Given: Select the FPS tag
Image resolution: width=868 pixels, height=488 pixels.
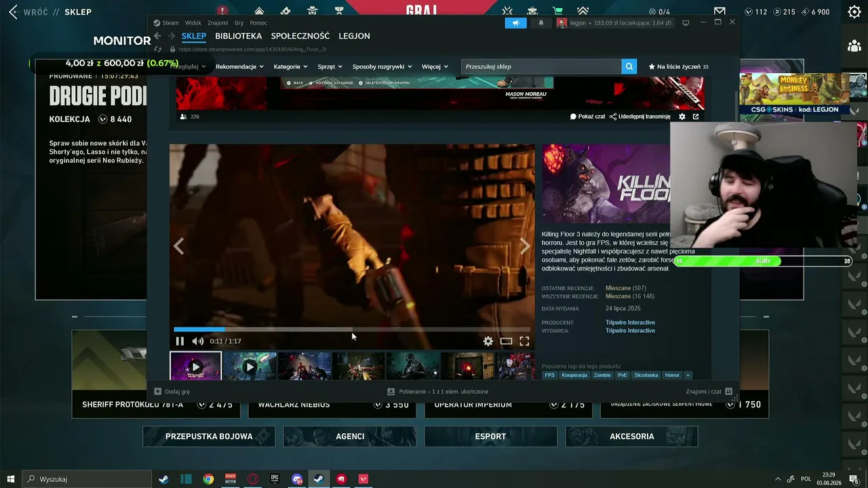Looking at the screenshot, I should point(549,375).
